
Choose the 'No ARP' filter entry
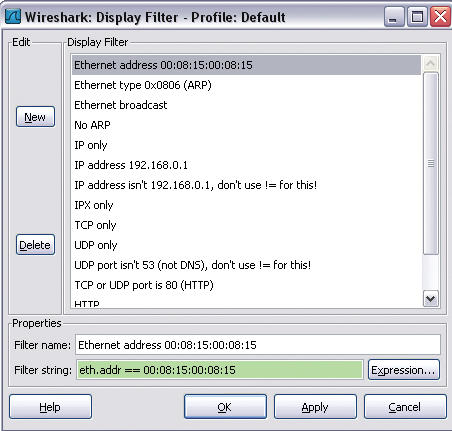coord(247,125)
